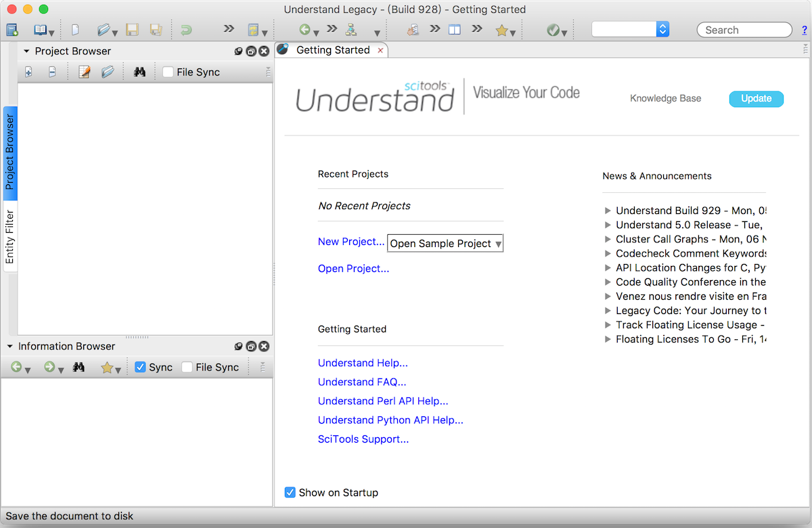This screenshot has width=812, height=528.
Task: Click the hierarchy graph icon in toolbar
Action: pos(351,30)
